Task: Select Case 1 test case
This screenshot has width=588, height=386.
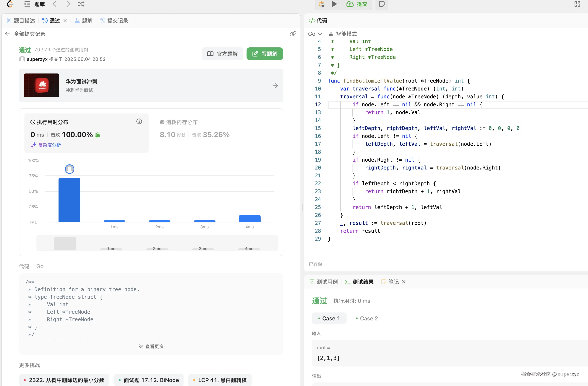Action: (x=329, y=318)
